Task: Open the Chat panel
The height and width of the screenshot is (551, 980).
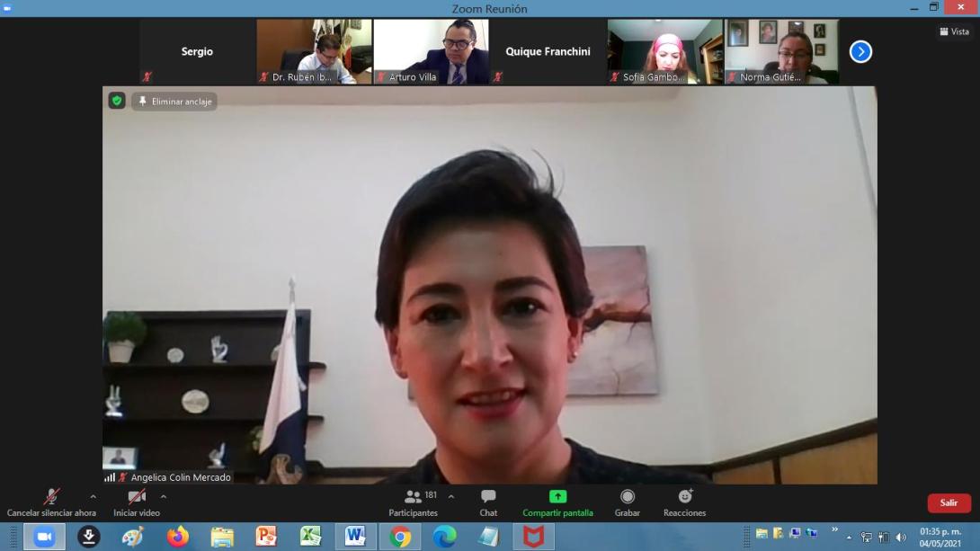Action: 488,502
